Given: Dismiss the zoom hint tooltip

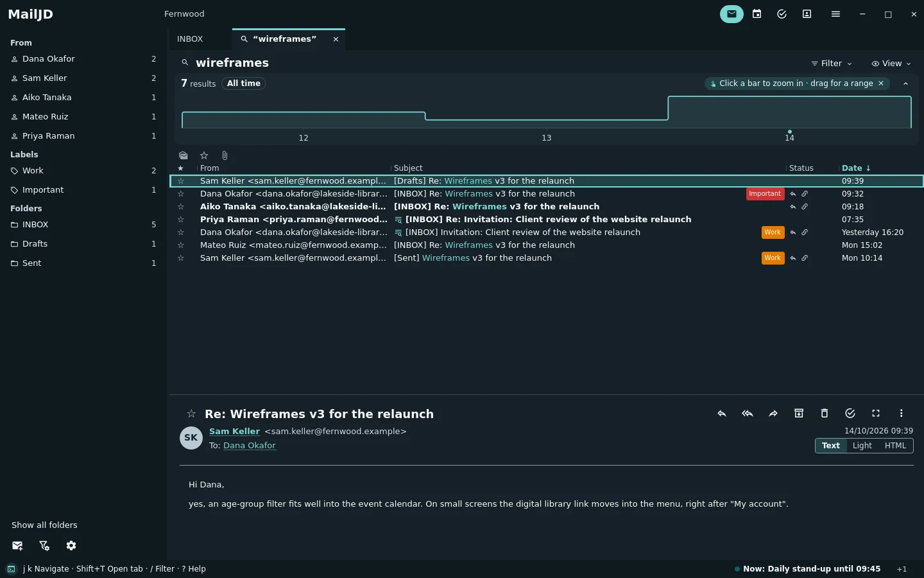Looking at the screenshot, I should (x=881, y=83).
